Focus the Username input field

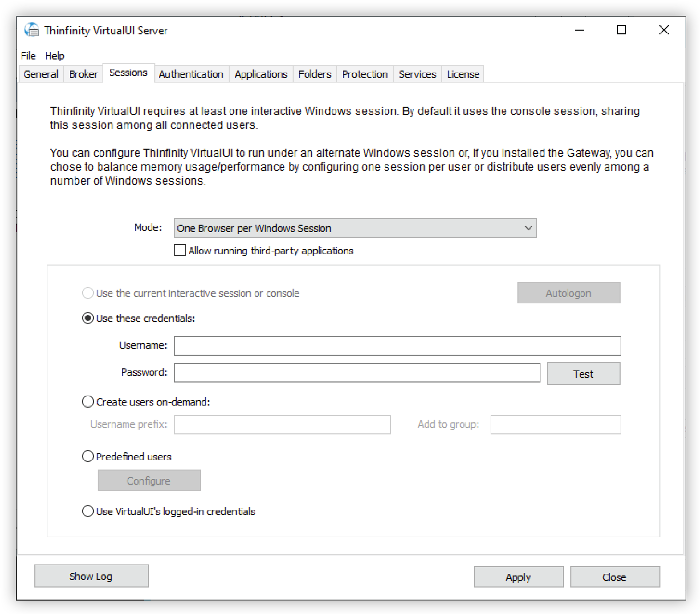click(x=397, y=346)
